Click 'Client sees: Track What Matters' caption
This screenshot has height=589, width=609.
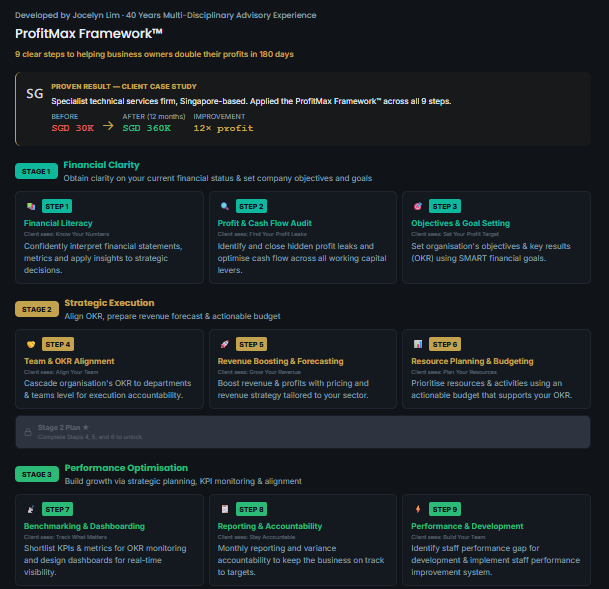click(65, 537)
